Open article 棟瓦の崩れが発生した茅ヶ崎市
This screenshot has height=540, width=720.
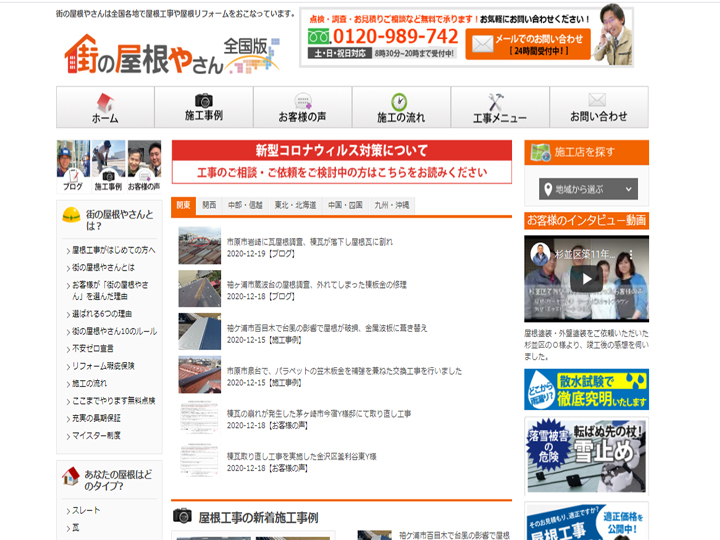[319, 414]
